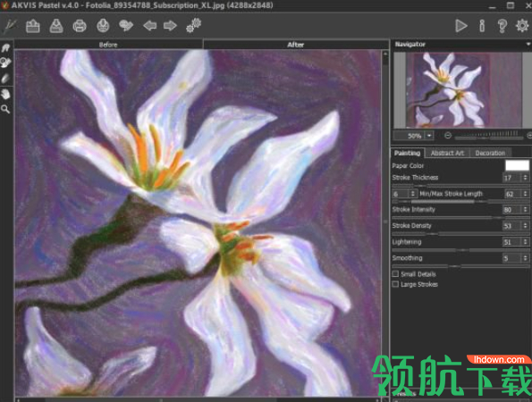
Task: Open the Abstract Art tab
Action: click(x=447, y=154)
